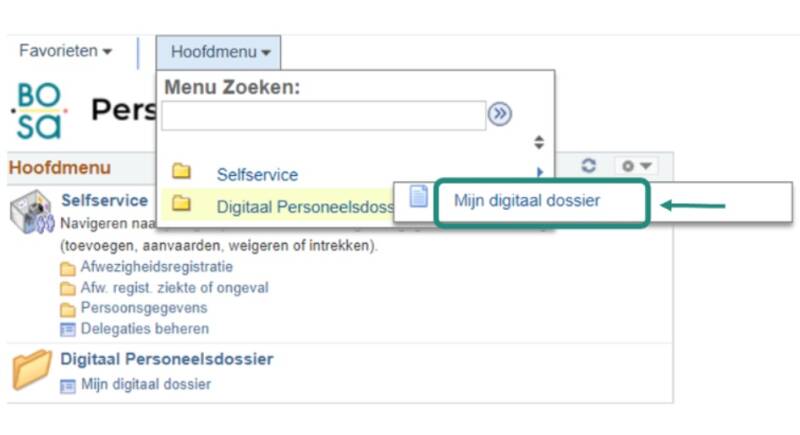Screen dimensions: 800x435
Task: Open the Delegaties beheren link
Action: click(144, 328)
